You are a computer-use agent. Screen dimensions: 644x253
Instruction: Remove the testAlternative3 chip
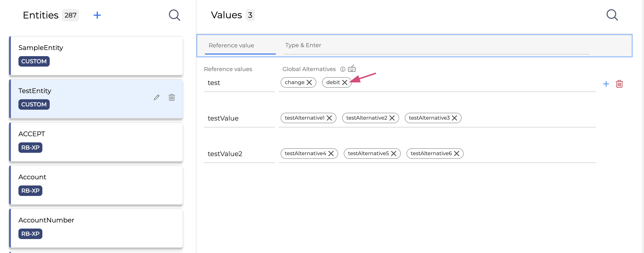pos(454,118)
